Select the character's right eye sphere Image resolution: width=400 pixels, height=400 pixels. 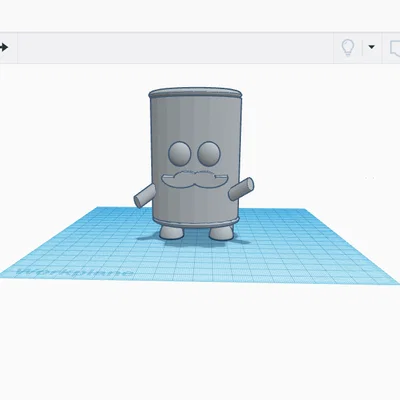click(209, 153)
